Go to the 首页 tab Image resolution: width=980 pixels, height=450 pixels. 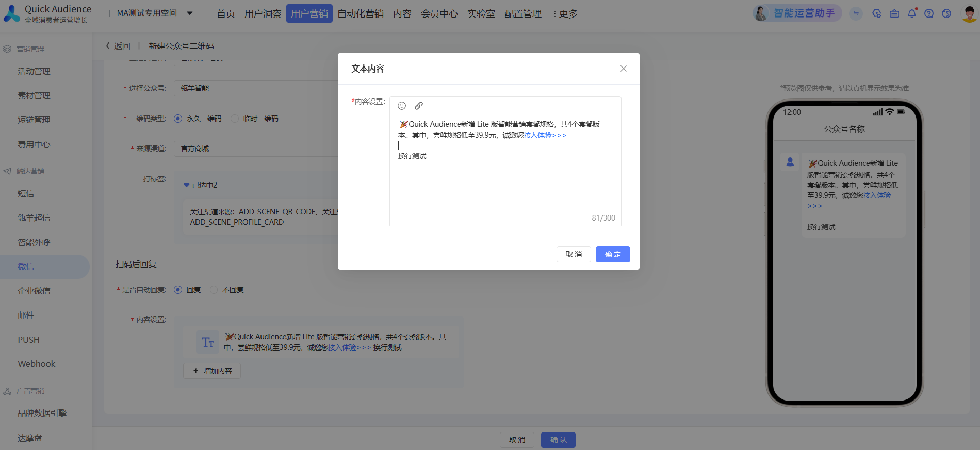pos(226,13)
